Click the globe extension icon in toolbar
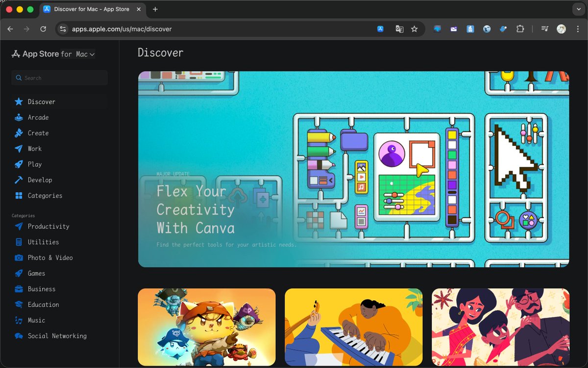588x368 pixels. tap(487, 29)
